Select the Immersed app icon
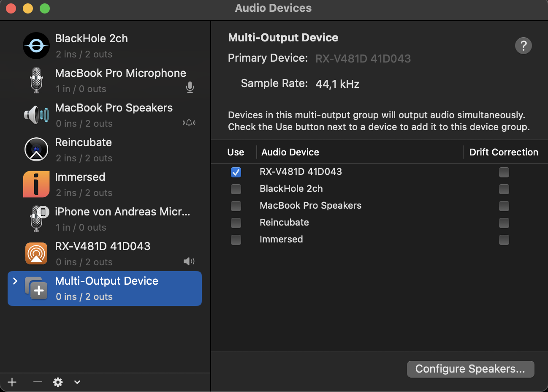548x392 pixels. (x=36, y=184)
